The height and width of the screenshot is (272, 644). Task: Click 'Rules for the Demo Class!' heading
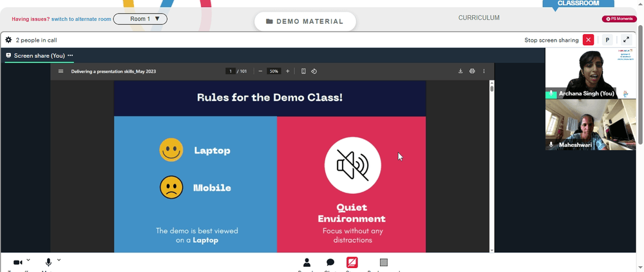click(x=270, y=98)
